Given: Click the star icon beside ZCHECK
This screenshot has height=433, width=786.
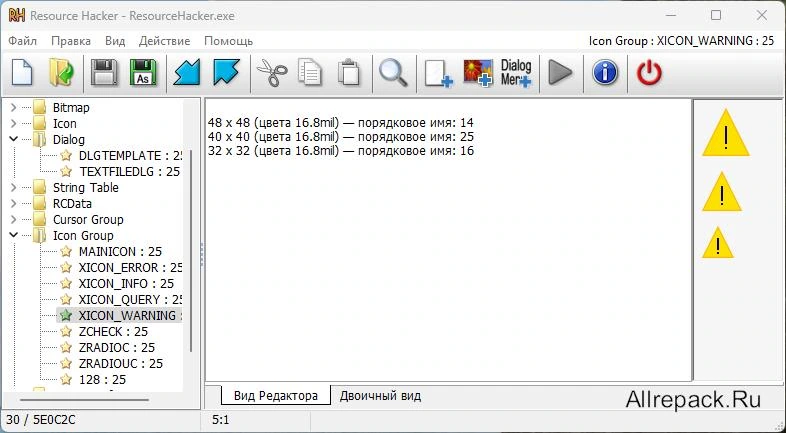Looking at the screenshot, I should [66, 331].
